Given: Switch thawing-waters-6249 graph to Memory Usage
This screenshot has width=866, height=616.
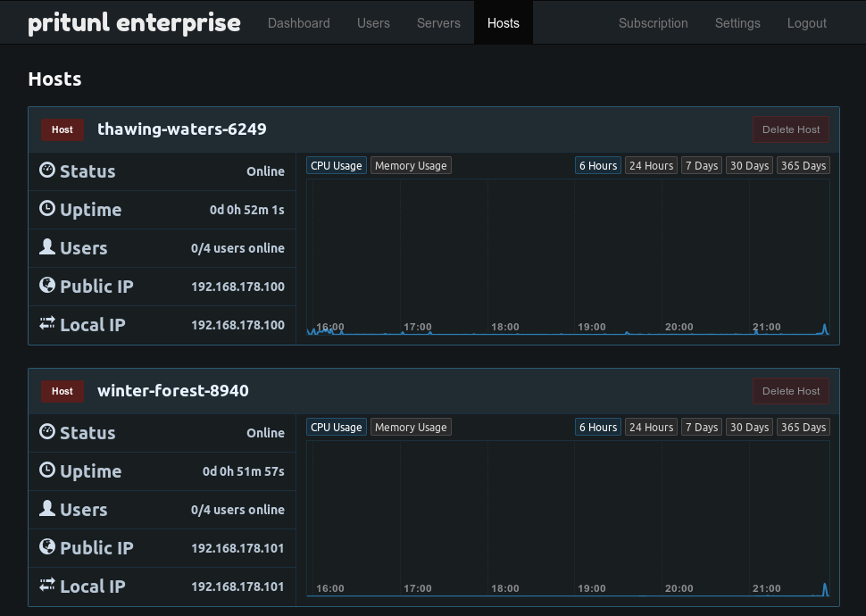Looking at the screenshot, I should (411, 166).
